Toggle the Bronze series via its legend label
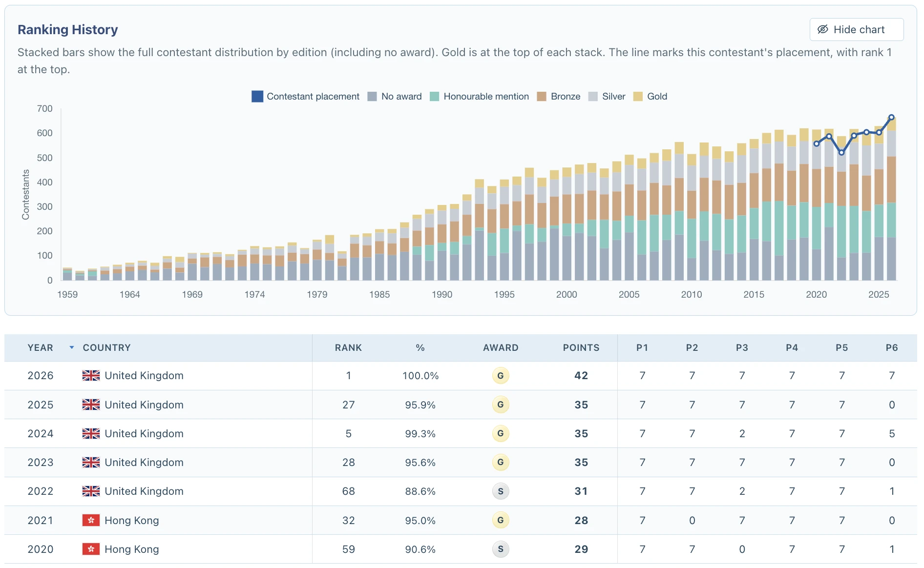 [x=566, y=97]
